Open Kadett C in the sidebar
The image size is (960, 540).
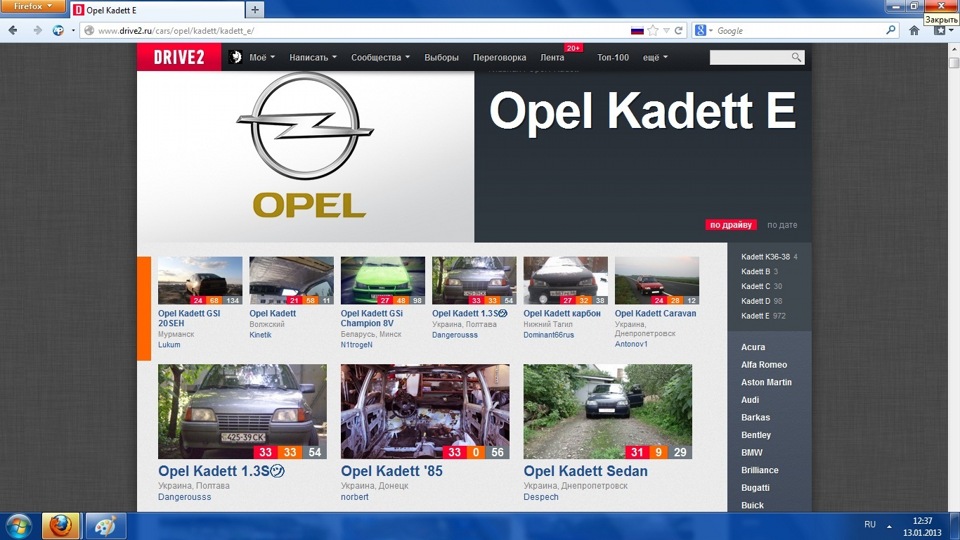[756, 286]
